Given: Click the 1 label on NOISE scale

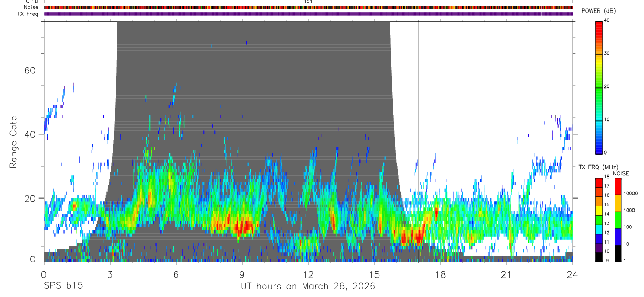Looking at the screenshot, I should tap(624, 260).
